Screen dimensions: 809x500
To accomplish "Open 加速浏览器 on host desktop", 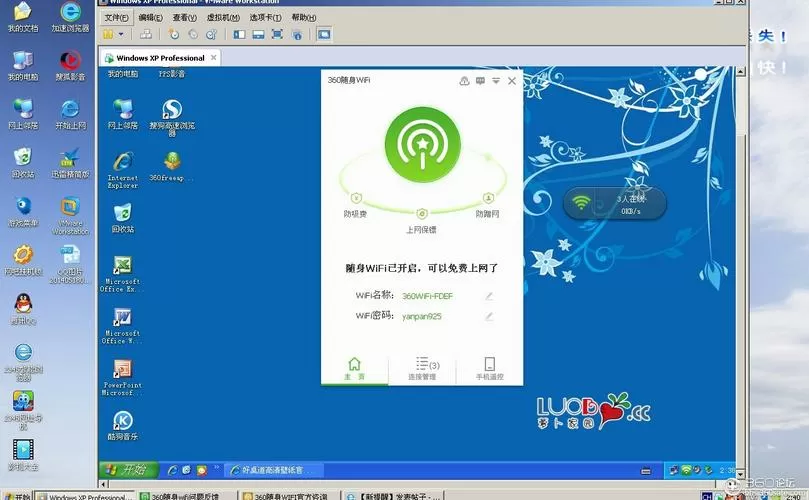I will click(70, 17).
